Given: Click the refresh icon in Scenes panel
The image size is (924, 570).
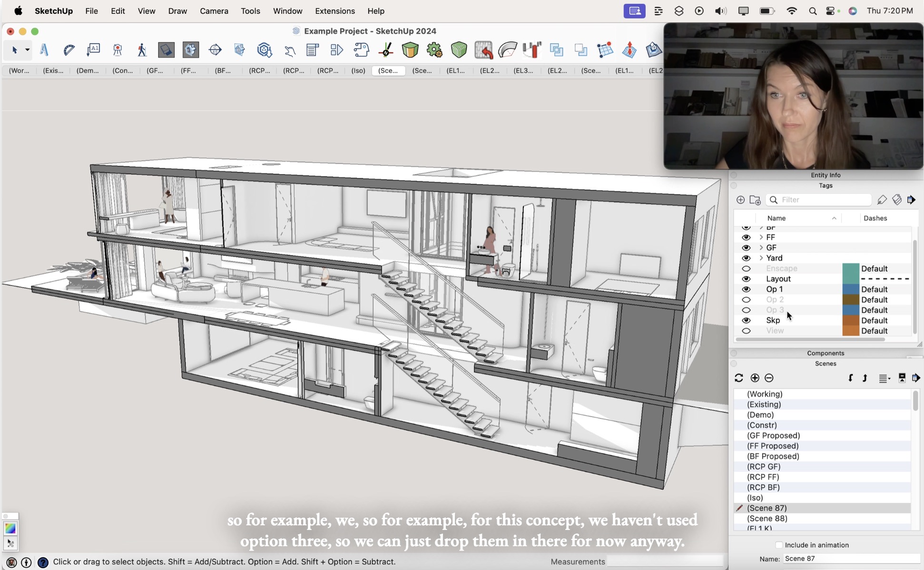Looking at the screenshot, I should pyautogui.click(x=739, y=378).
